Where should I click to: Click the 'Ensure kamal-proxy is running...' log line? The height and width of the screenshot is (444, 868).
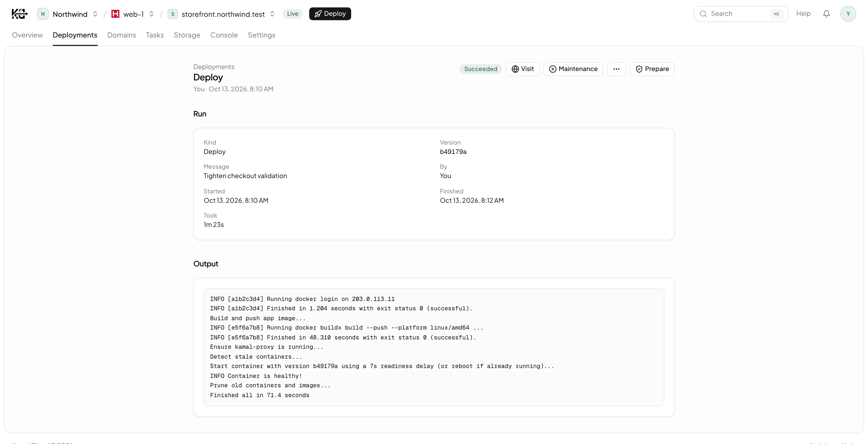267,347
